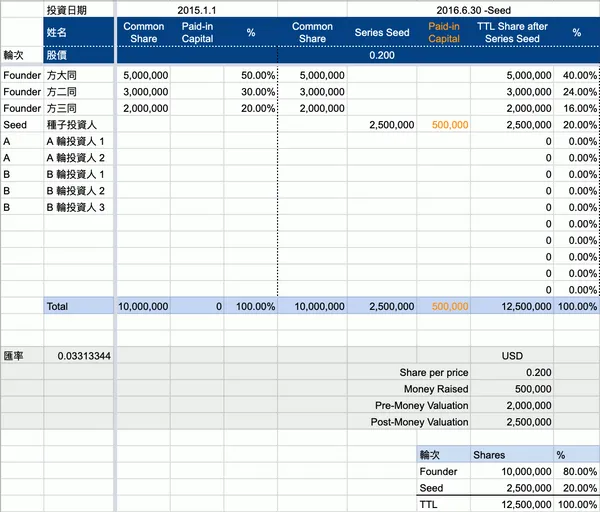Click the Money Raised value 500,000
This screenshot has height=512, width=600.
click(x=512, y=389)
